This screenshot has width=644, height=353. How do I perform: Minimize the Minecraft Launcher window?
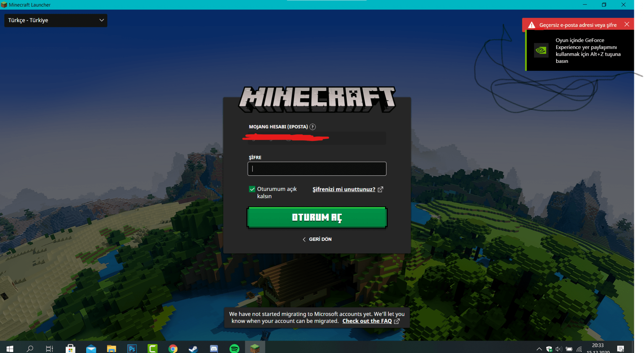point(585,5)
